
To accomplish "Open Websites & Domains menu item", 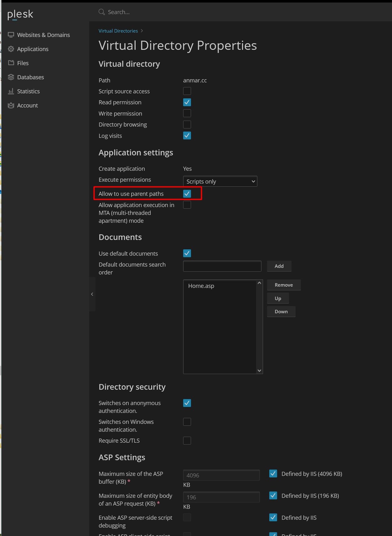I will (x=43, y=35).
